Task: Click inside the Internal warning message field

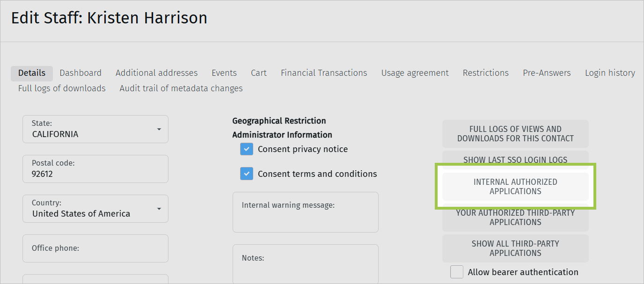Action: click(x=305, y=212)
